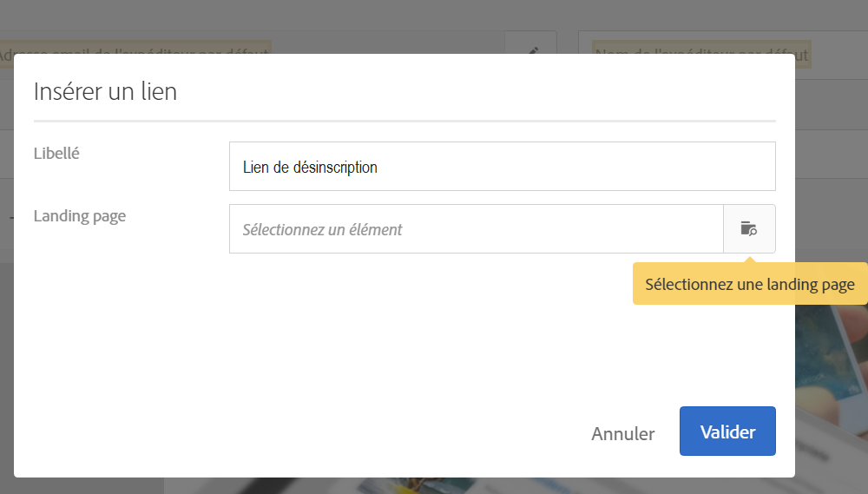Click the tooltip's pointer arrow under the picker

(x=750, y=260)
